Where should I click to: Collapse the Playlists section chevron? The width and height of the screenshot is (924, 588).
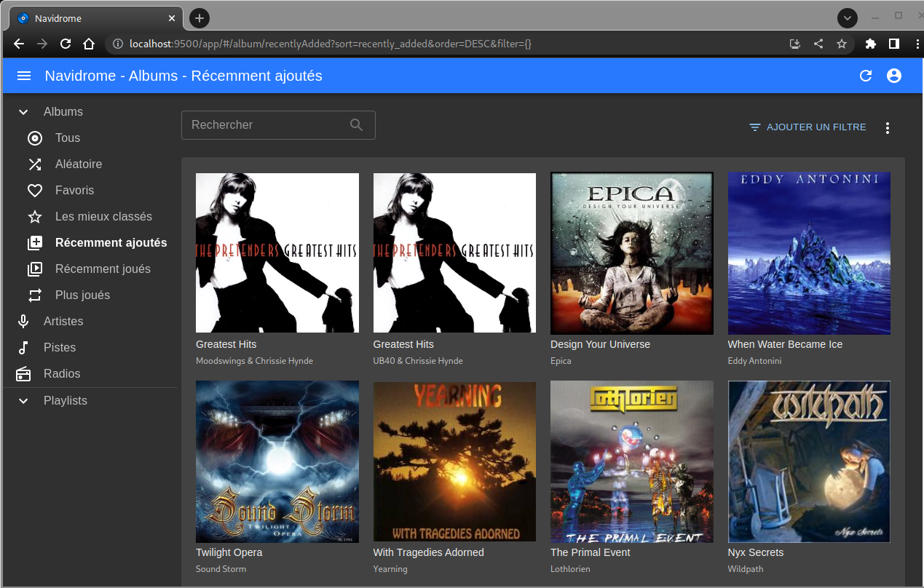point(24,401)
